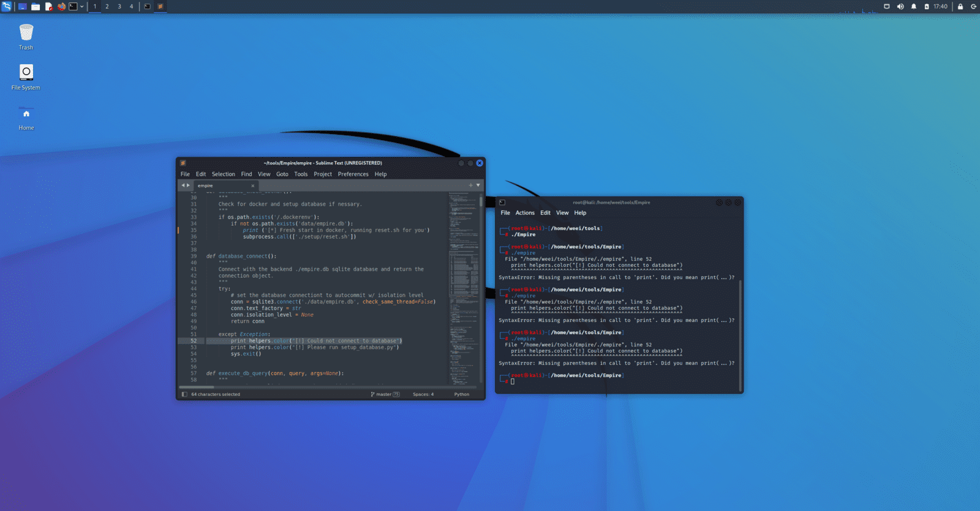Add a new tab with plus icon

[x=470, y=185]
